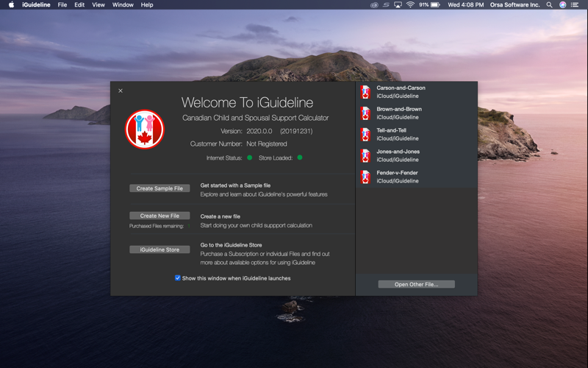588x368 pixels.
Task: Open Siri from the menu bar
Action: point(562,5)
